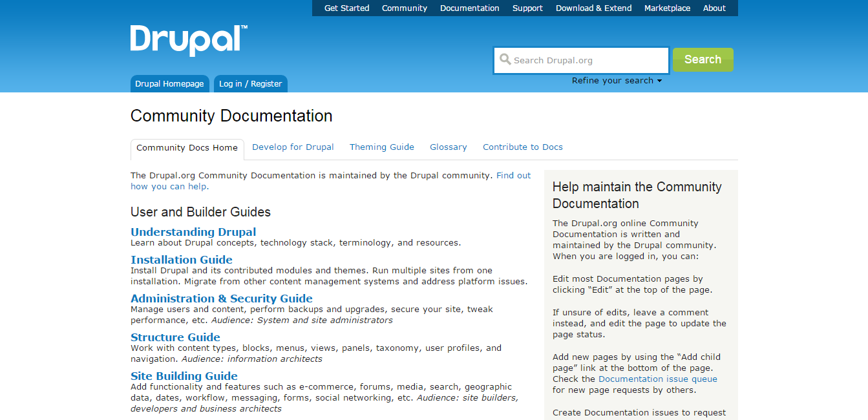Focus the Search Drupal.org input field
868x420 pixels.
[581, 60]
